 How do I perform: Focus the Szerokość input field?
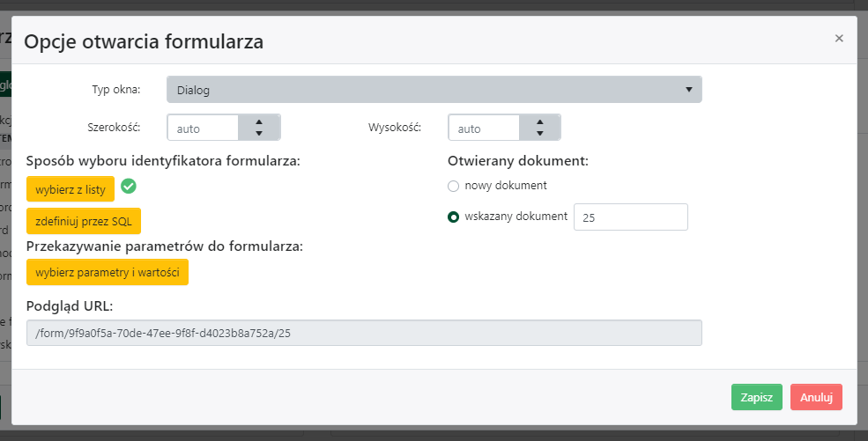tap(204, 129)
